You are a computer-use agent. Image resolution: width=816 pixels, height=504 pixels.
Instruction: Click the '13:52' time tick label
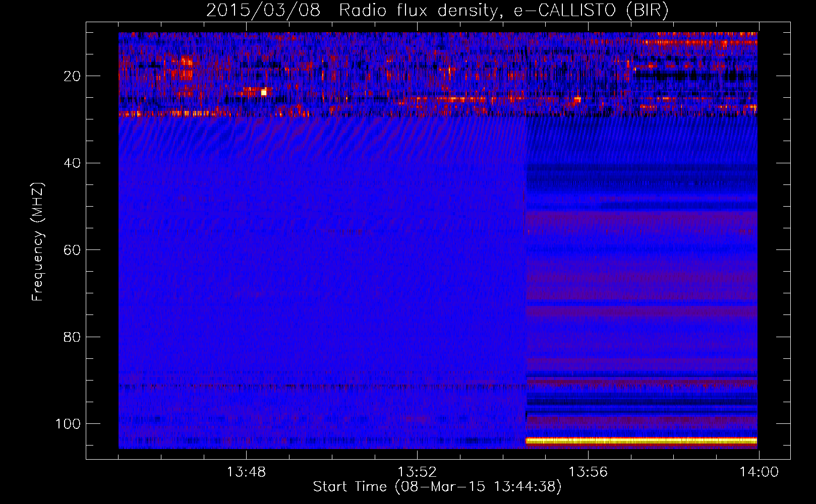coord(417,472)
